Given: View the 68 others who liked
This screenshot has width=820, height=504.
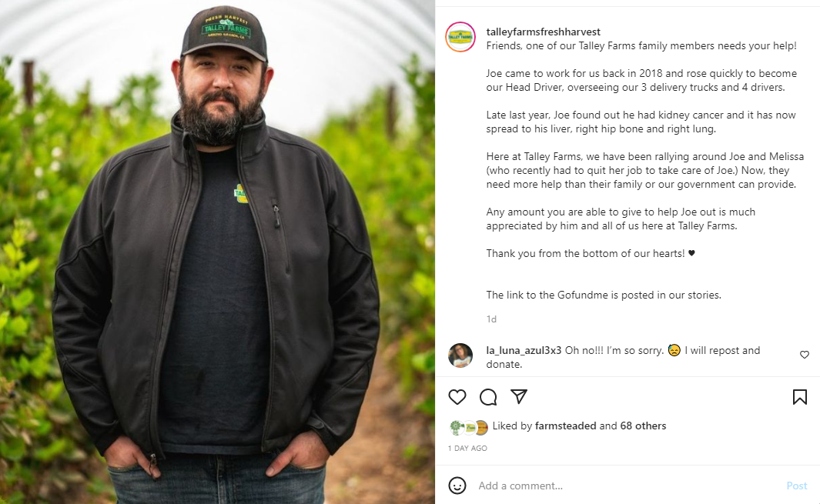Looking at the screenshot, I should point(644,426).
